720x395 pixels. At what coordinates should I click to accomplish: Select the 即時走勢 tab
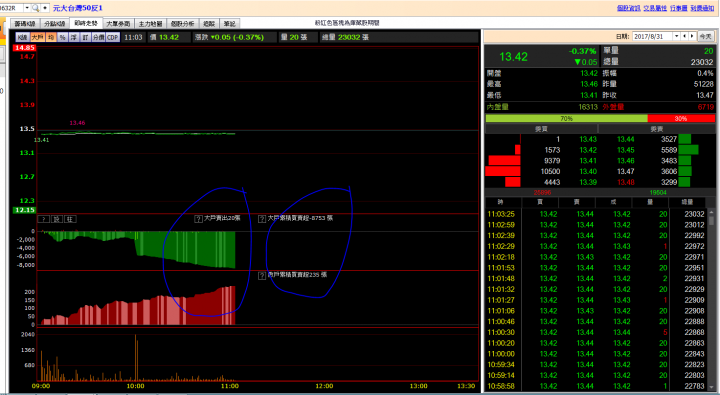[86, 23]
